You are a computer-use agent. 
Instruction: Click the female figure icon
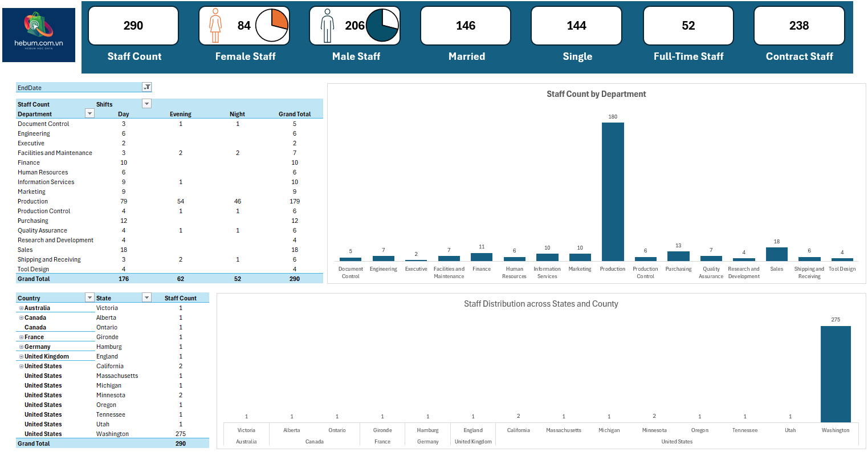coord(215,26)
